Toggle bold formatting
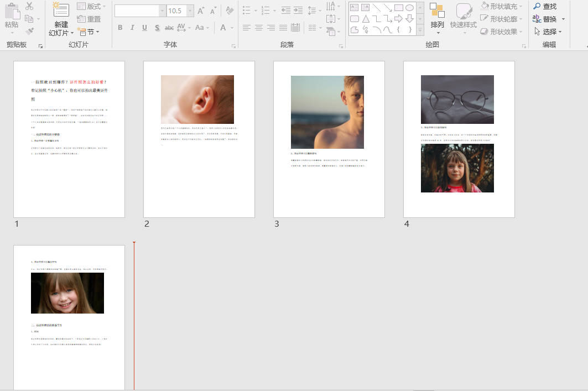 click(x=120, y=28)
